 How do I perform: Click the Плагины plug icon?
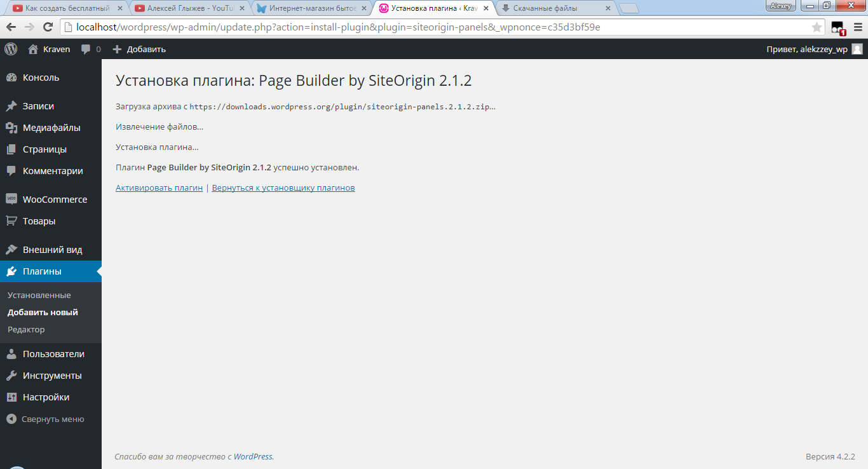pos(11,271)
